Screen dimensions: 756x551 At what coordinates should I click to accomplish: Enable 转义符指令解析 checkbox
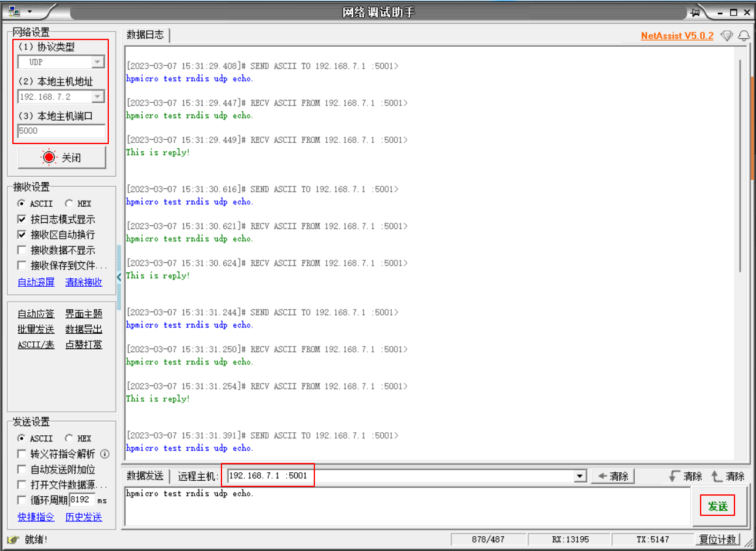click(x=22, y=454)
